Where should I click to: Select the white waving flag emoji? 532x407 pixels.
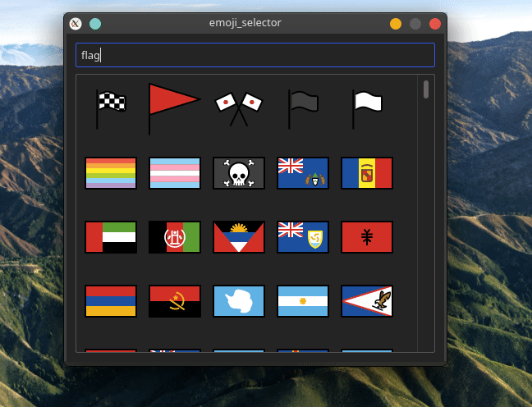(367, 109)
